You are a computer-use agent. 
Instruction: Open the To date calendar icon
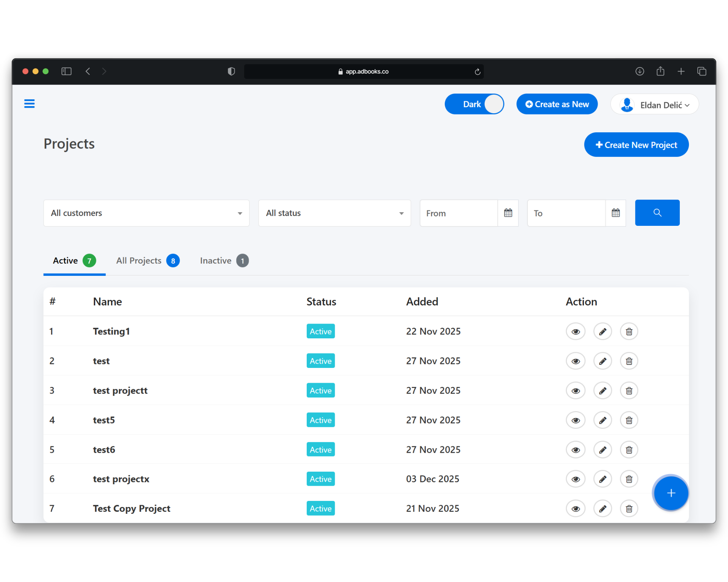pos(615,213)
